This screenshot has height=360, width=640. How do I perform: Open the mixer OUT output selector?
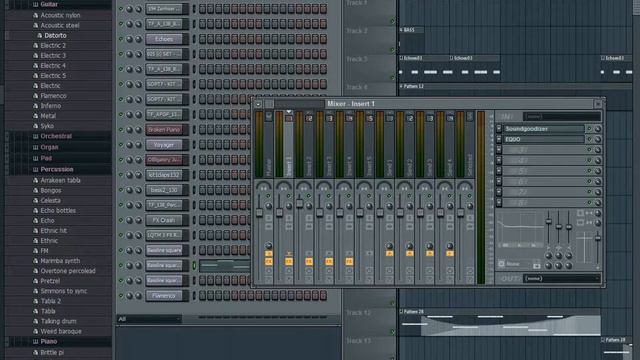[x=562, y=278]
